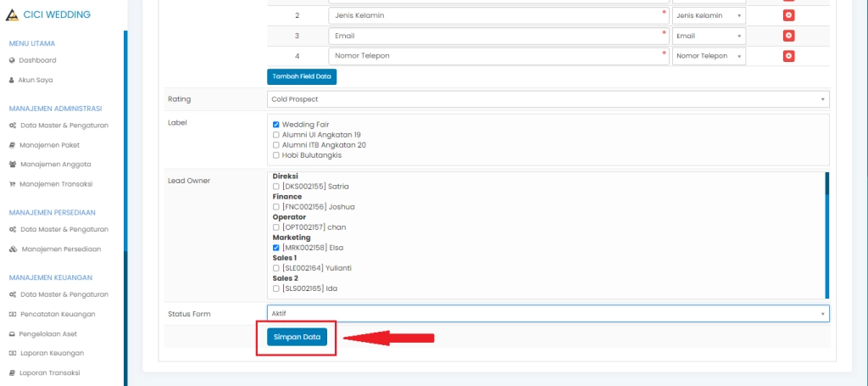
Task: Open Manajemen Transaksi cart item
Action: (x=54, y=184)
